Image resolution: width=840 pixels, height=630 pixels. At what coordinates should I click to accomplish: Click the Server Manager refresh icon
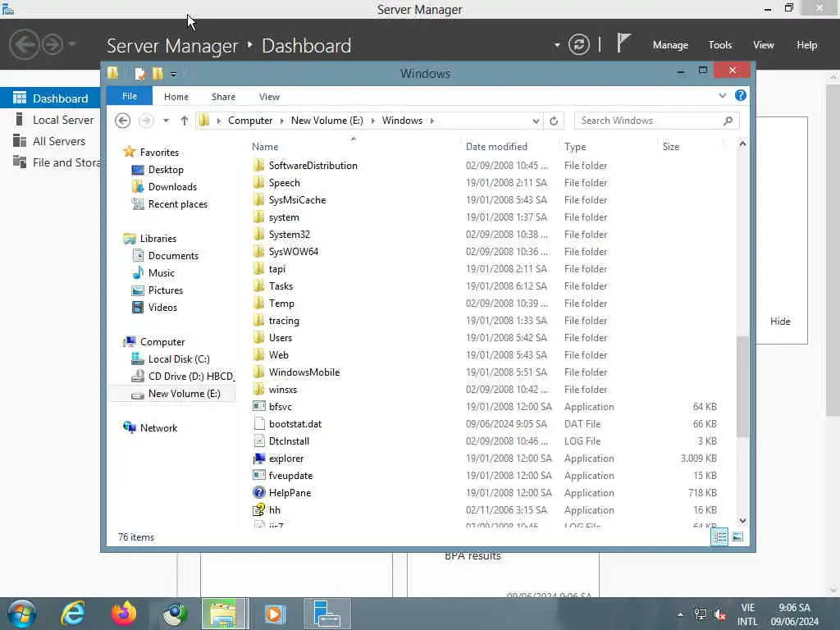tap(579, 44)
